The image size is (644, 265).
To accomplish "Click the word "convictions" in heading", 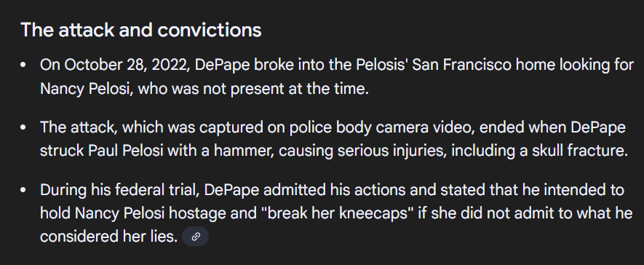I will click(x=210, y=30).
